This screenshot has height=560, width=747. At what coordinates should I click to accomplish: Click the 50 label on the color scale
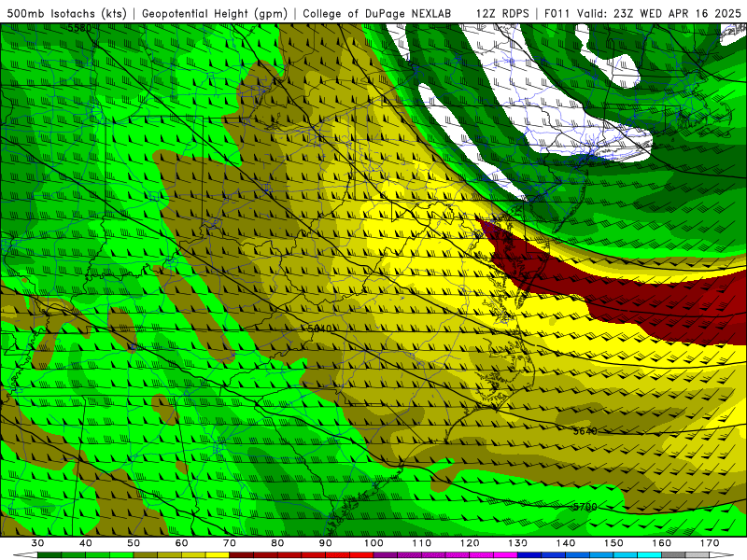[134, 543]
